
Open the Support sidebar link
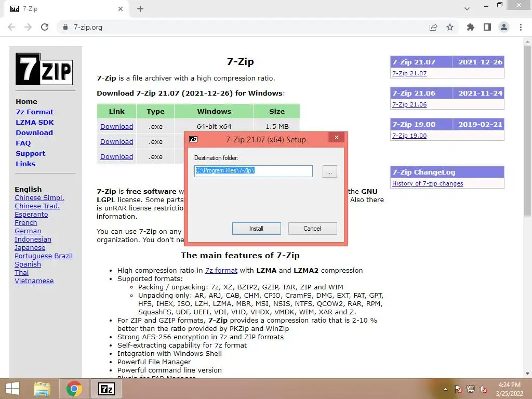tap(31, 154)
